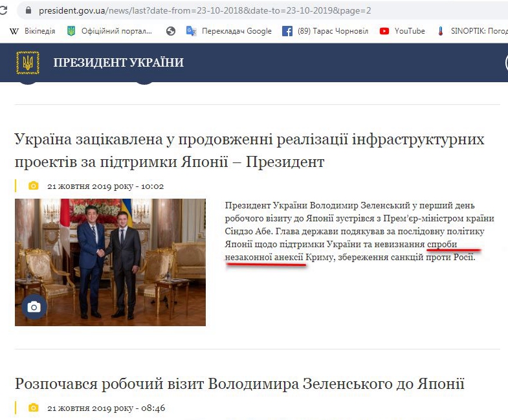Click the globe bookmark icon

tap(171, 31)
